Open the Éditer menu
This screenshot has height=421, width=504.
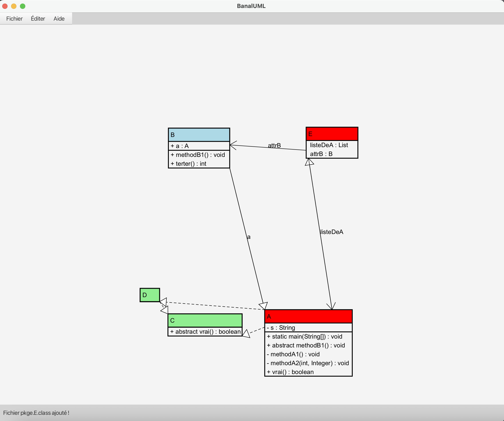(38, 19)
